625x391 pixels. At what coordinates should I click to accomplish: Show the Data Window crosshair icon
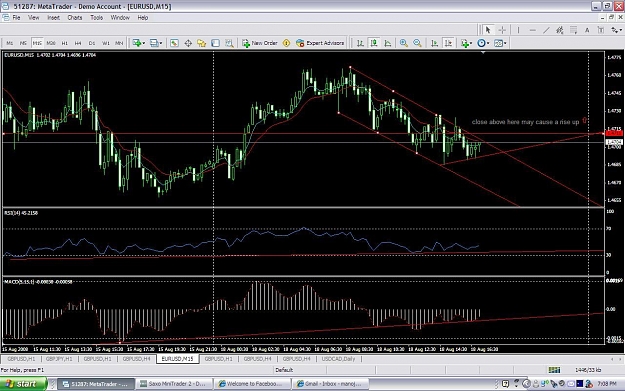188,43
